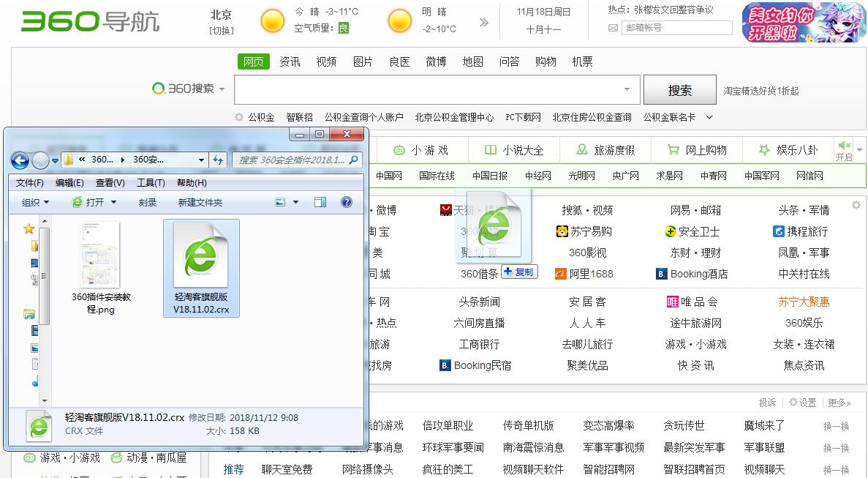This screenshot has height=478, width=868.
Task: Open the 查看(V) menu
Action: click(x=110, y=183)
